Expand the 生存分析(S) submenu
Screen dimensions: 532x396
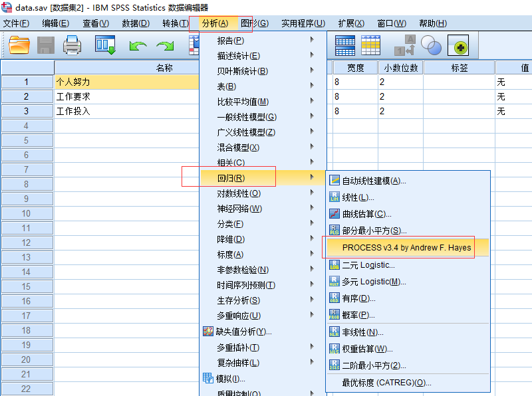[x=263, y=300]
